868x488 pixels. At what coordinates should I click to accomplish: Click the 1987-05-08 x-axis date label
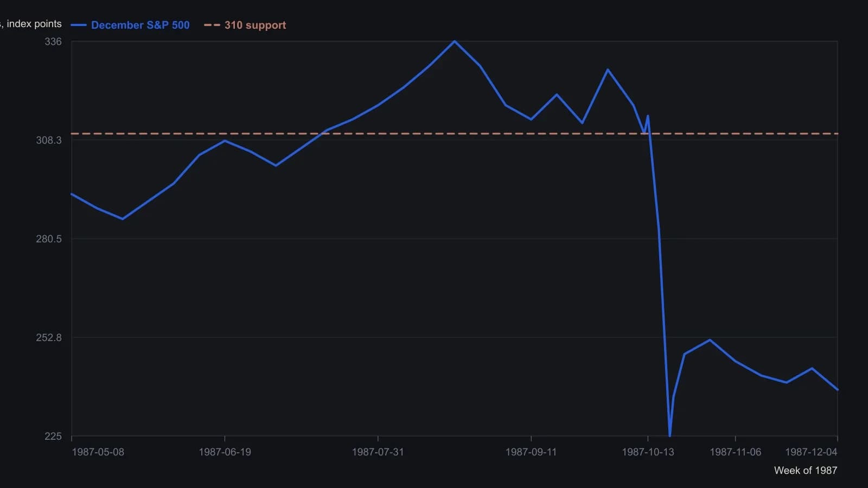pos(98,452)
